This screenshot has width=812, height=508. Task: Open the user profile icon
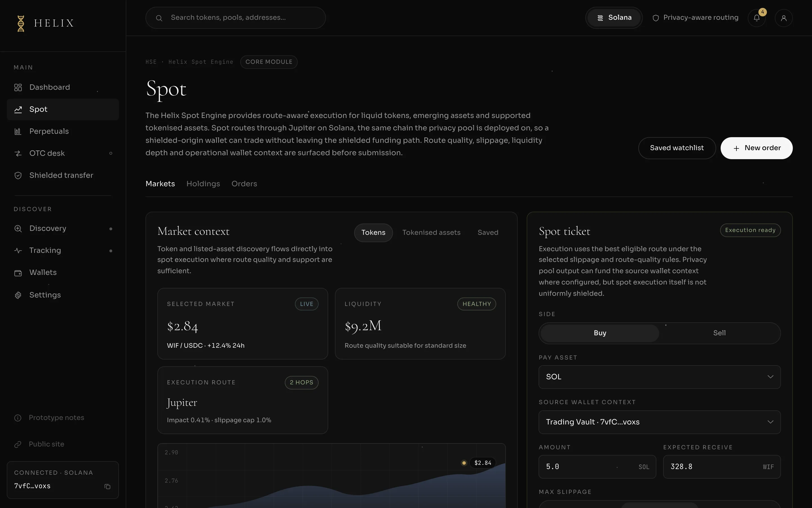tap(784, 18)
